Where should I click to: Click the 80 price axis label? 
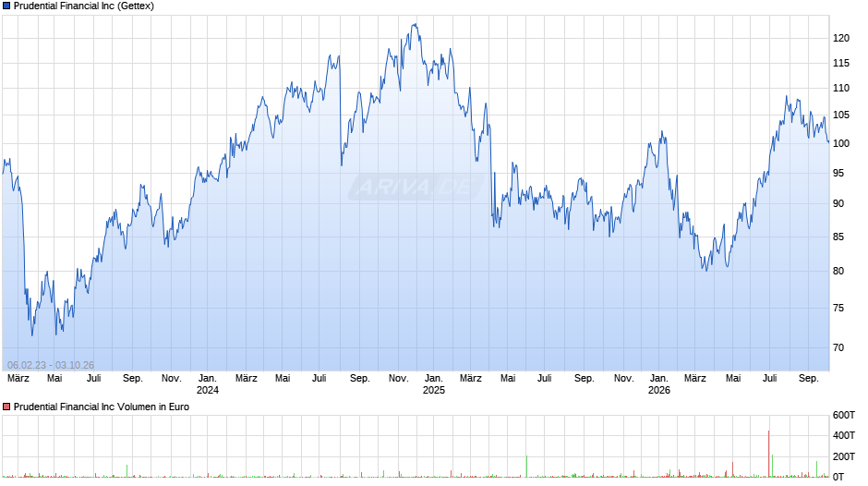tap(838, 272)
